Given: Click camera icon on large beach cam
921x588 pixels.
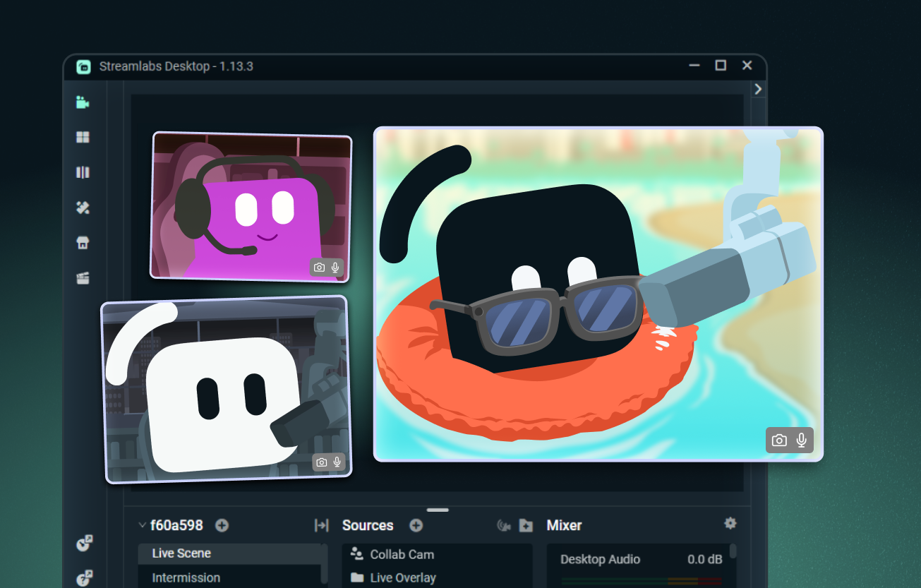Looking at the screenshot, I should pos(779,440).
